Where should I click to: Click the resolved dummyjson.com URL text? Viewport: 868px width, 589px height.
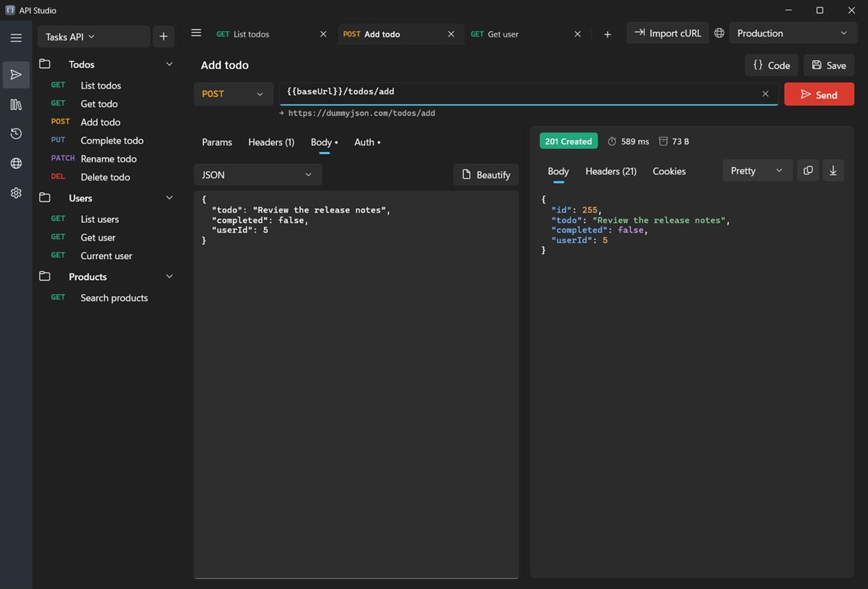pos(361,113)
